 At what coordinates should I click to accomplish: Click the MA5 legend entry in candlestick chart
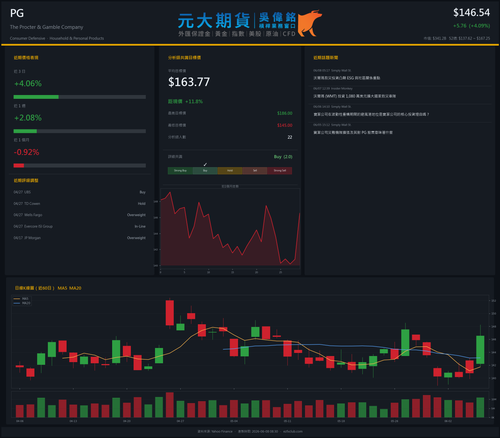[22, 299]
